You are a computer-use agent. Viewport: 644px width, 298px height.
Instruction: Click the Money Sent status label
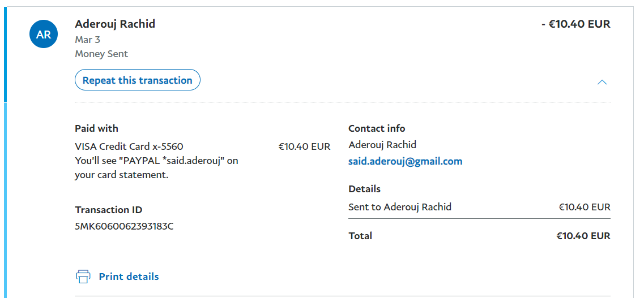pos(101,54)
